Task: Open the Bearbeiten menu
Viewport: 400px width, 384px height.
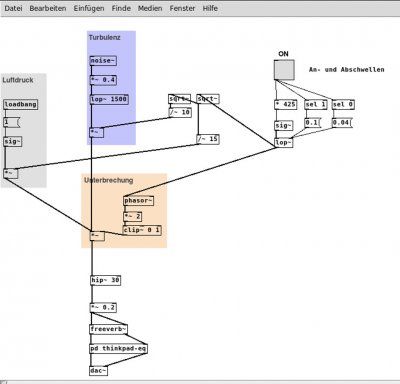Action: click(x=48, y=8)
